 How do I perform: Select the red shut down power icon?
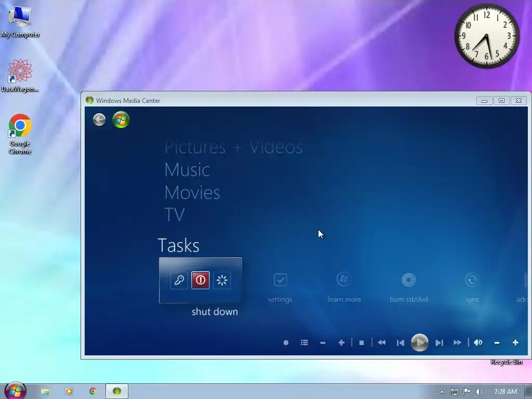[x=200, y=280]
